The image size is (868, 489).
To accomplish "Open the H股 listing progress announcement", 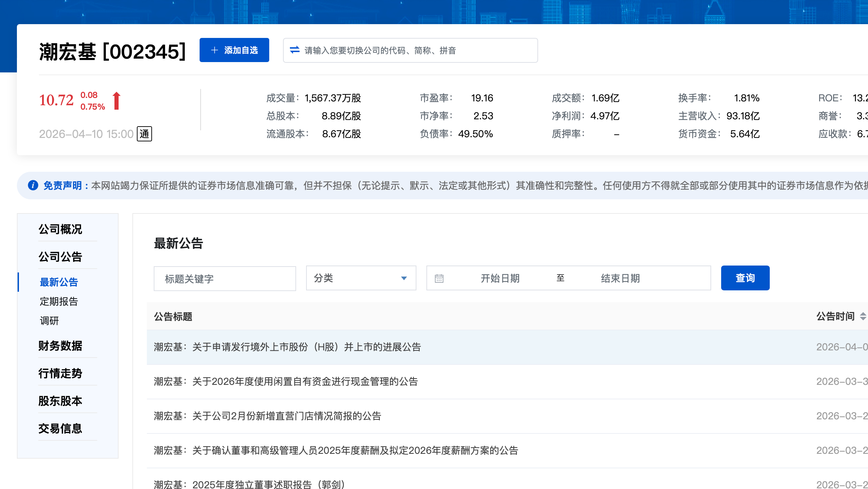I will coord(287,347).
